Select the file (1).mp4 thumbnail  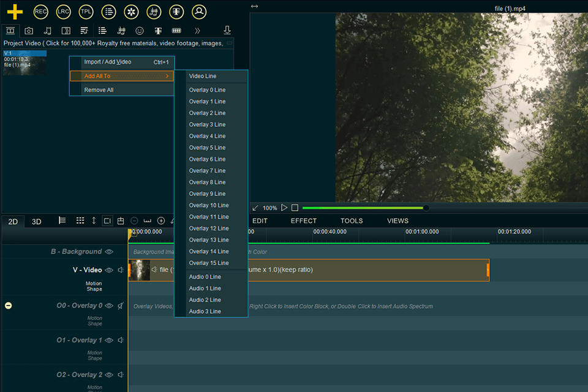[24, 62]
